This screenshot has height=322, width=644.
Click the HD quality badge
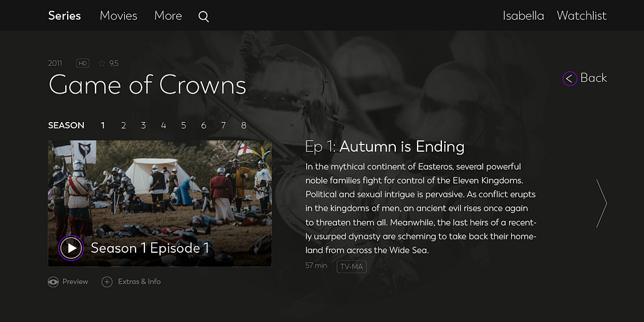(x=83, y=63)
